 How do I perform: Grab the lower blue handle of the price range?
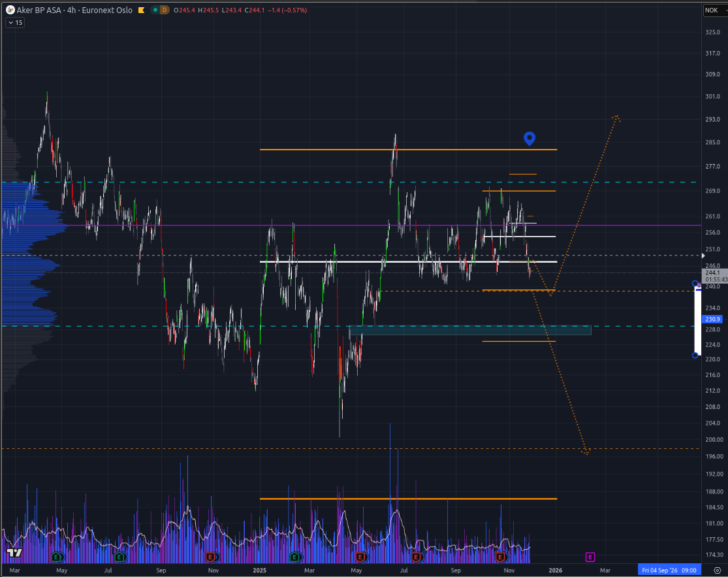tap(695, 355)
